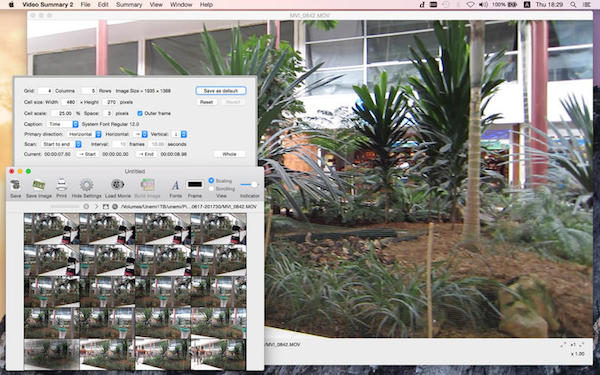Open the Apple menu
Image resolution: width=600 pixels, height=375 pixels.
pos(11,5)
